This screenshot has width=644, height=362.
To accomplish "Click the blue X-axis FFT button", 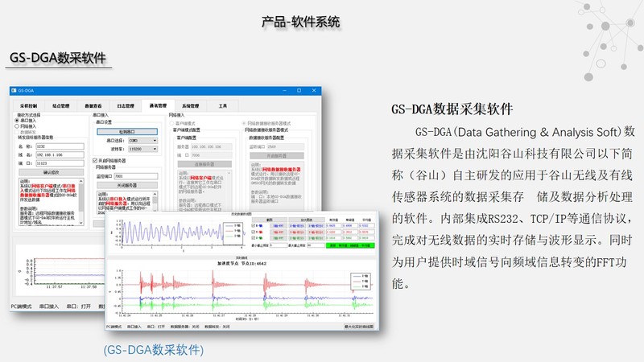I will (279, 226).
